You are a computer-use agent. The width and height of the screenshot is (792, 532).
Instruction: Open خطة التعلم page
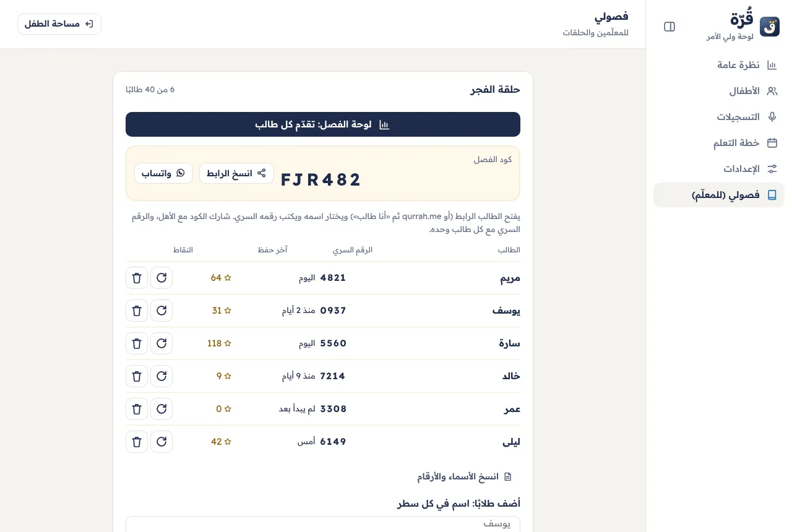click(x=719, y=143)
